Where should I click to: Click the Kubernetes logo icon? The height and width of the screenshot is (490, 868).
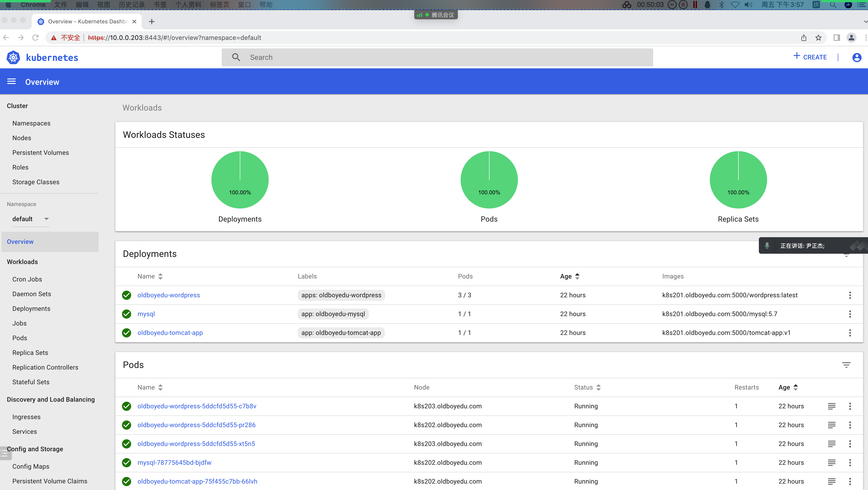pos(14,57)
